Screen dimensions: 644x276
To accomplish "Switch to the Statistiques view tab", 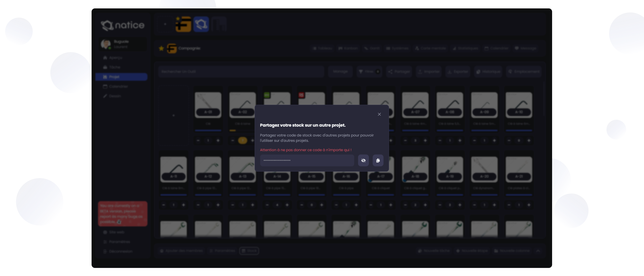I will click(x=465, y=48).
